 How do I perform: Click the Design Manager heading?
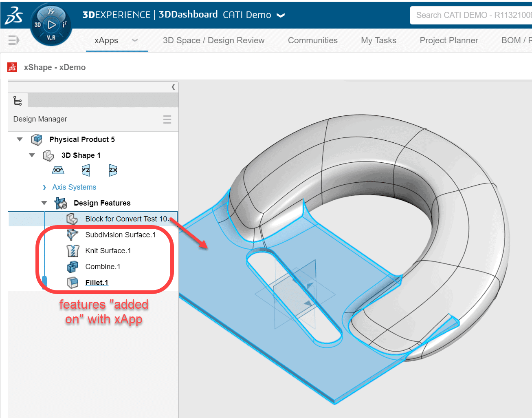(x=40, y=119)
